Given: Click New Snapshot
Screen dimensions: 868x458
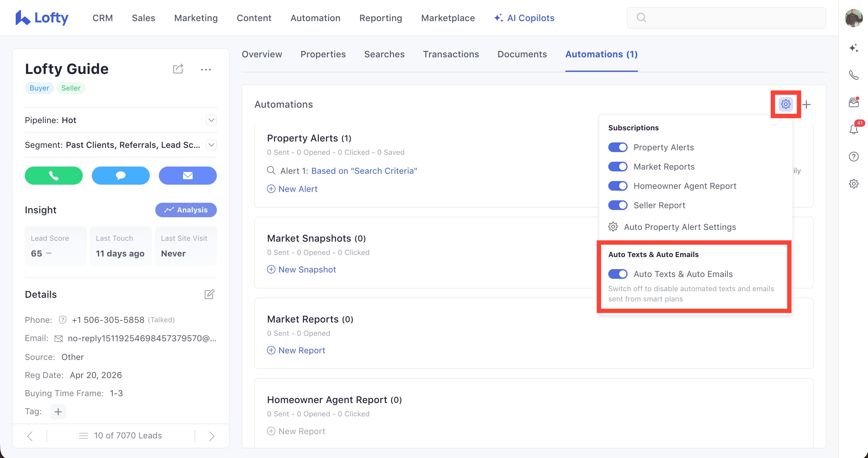Looking at the screenshot, I should click(x=301, y=269).
